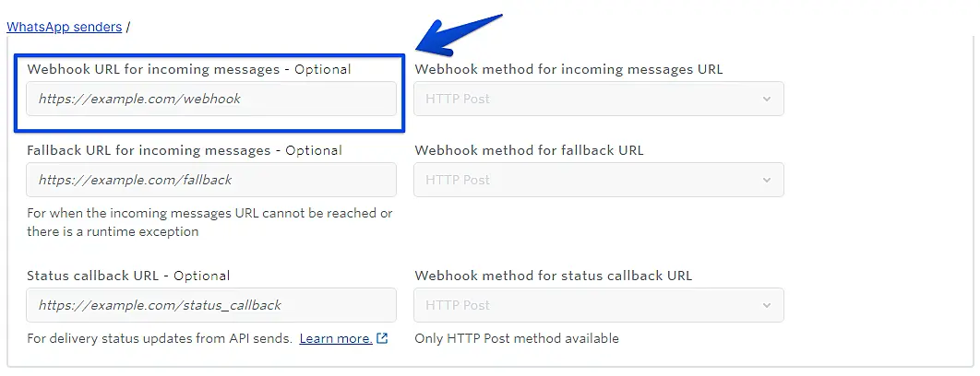Click the "Webhook method for fallback URL" label
The image size is (980, 376).
[x=529, y=150]
